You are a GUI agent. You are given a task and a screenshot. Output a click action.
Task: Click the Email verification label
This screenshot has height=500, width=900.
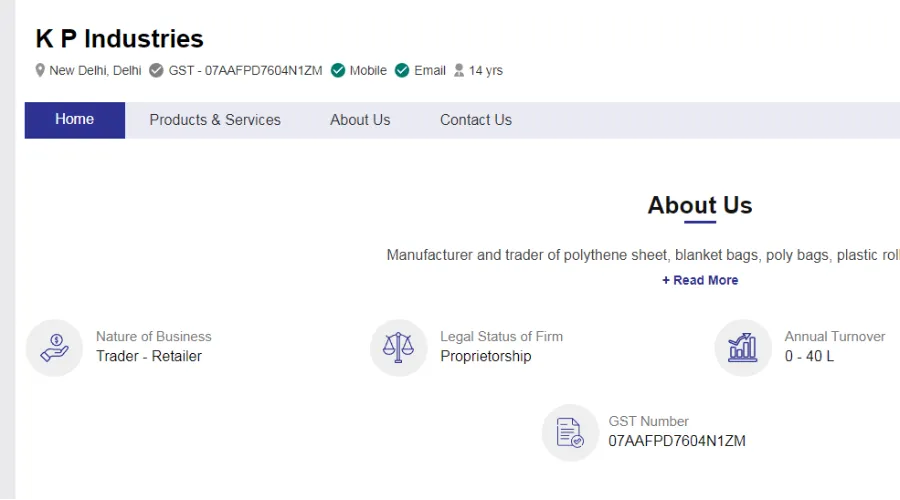tap(430, 71)
